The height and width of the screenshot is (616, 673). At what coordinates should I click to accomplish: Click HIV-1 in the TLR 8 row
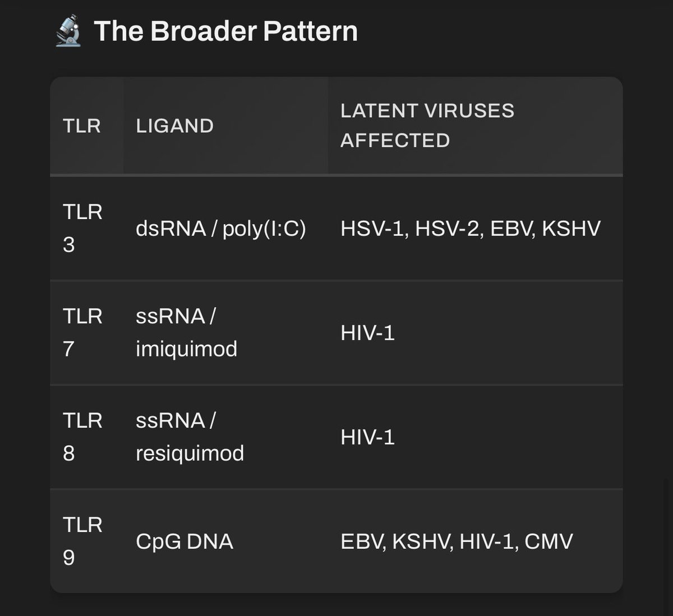click(x=367, y=437)
